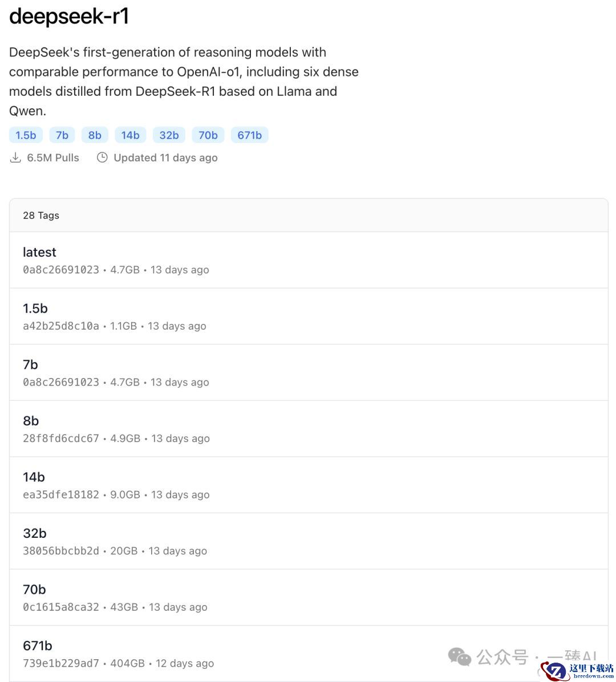The image size is (616, 682).
Task: Select the 70b size tag pill
Action: coord(208,135)
